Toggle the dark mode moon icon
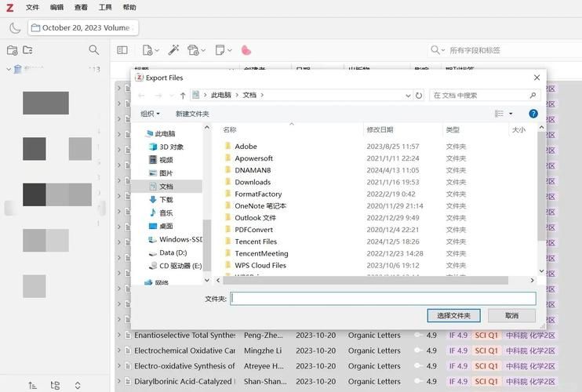The width and height of the screenshot is (582, 392). 15,27
